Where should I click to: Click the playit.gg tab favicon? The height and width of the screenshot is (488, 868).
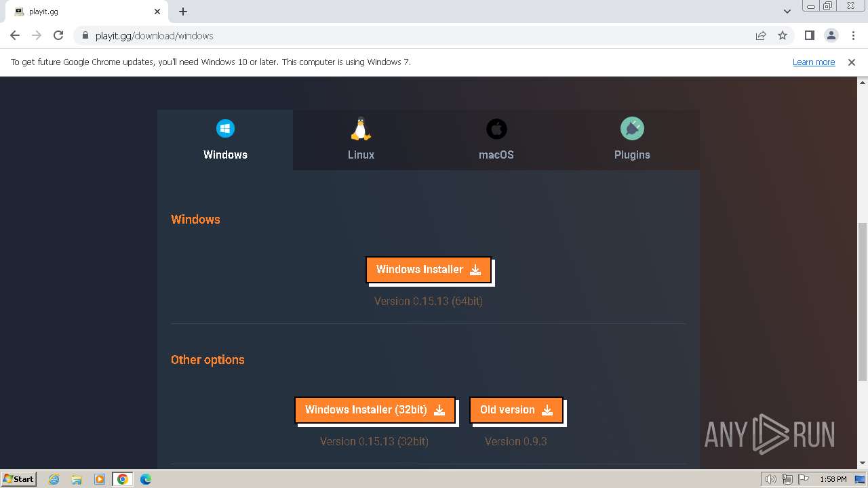19,12
